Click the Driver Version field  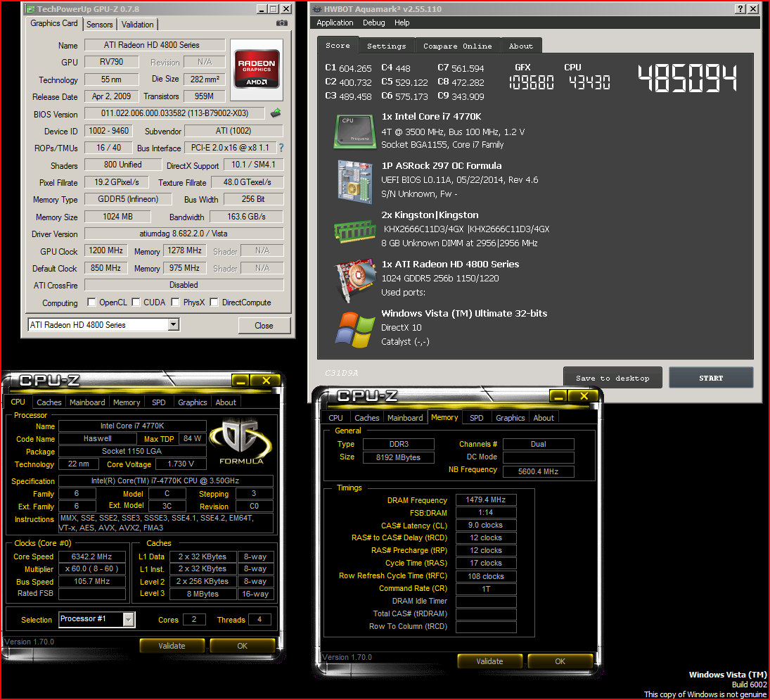(x=184, y=234)
